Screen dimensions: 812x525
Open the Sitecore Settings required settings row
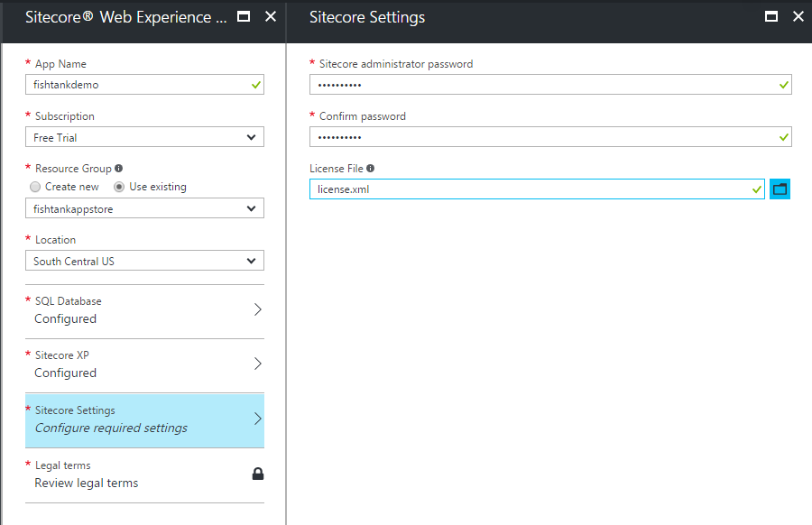[x=144, y=420]
